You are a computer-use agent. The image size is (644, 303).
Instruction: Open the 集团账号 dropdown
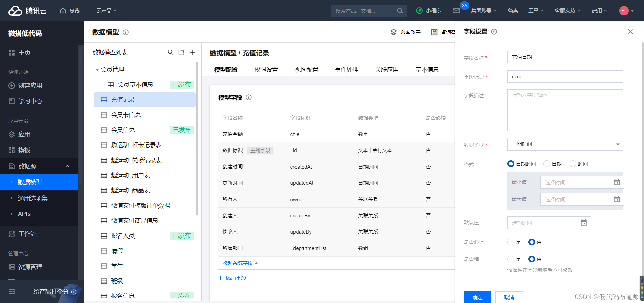483,11
